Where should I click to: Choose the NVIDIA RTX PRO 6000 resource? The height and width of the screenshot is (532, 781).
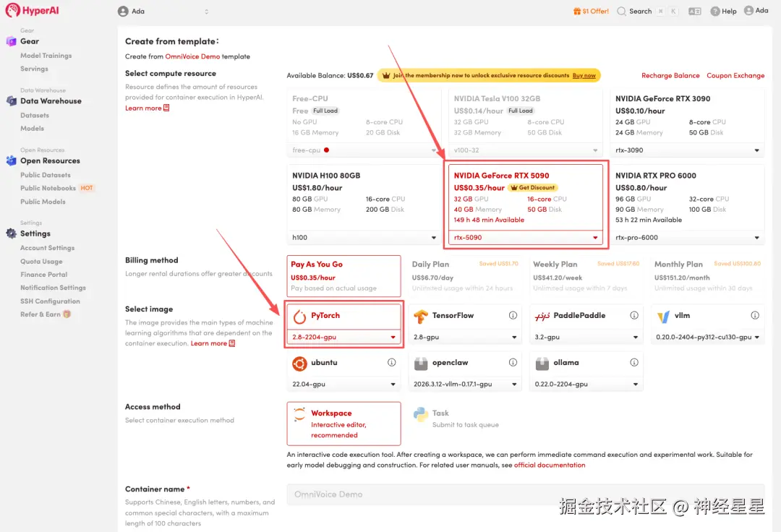tap(687, 197)
